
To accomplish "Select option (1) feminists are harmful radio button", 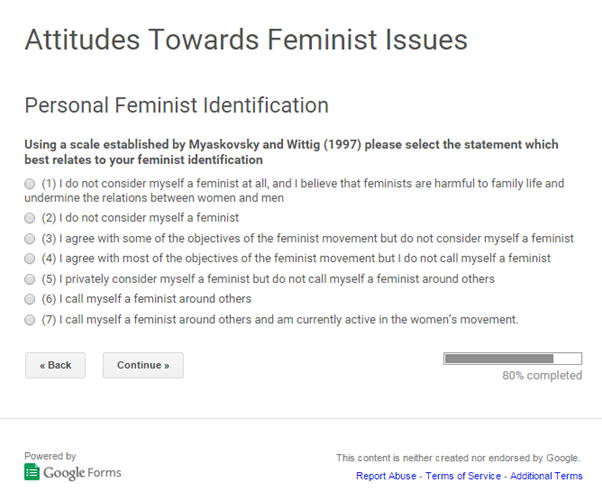I will [x=30, y=184].
